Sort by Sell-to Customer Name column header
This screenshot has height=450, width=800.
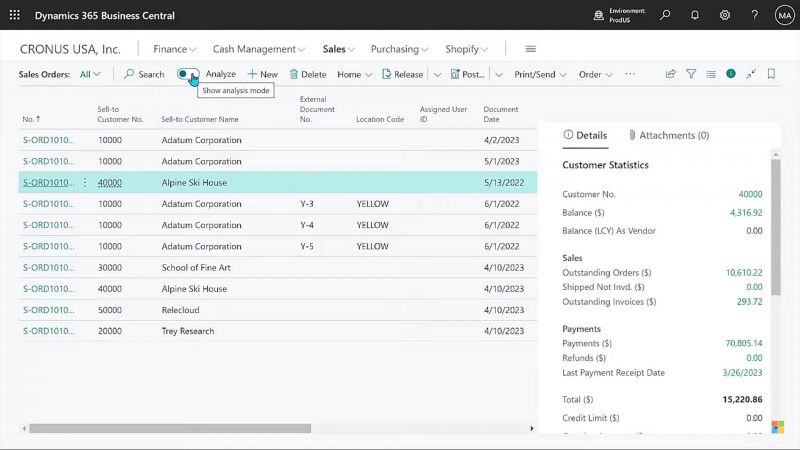(x=199, y=119)
